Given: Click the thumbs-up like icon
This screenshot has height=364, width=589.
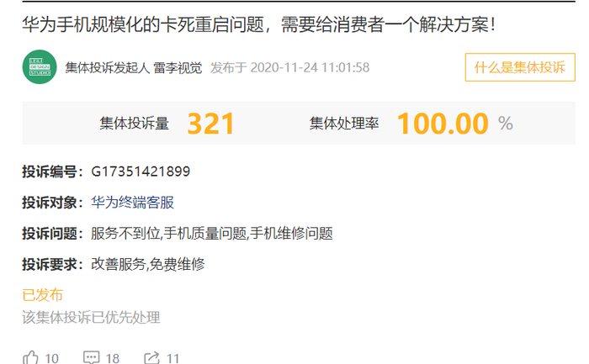Looking at the screenshot, I should [30, 357].
